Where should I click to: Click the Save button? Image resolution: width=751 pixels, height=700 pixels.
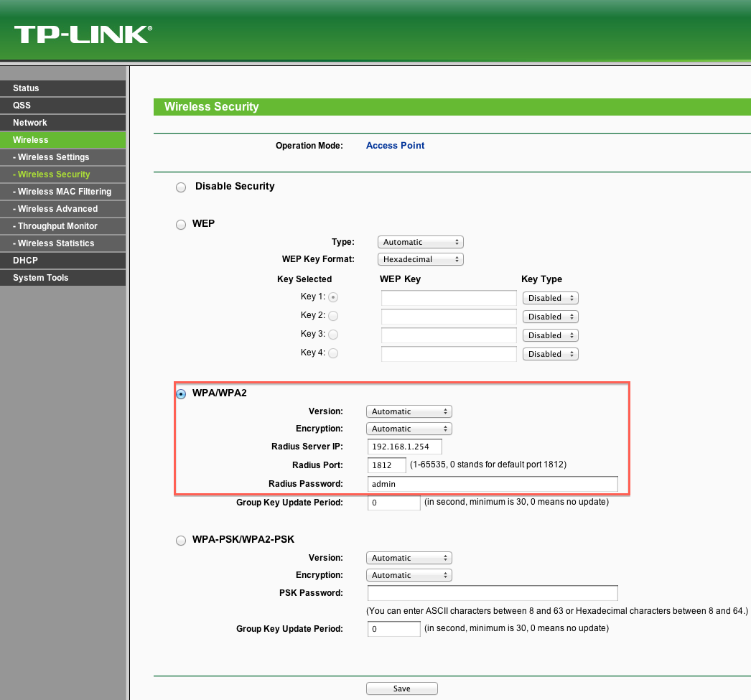(402, 689)
